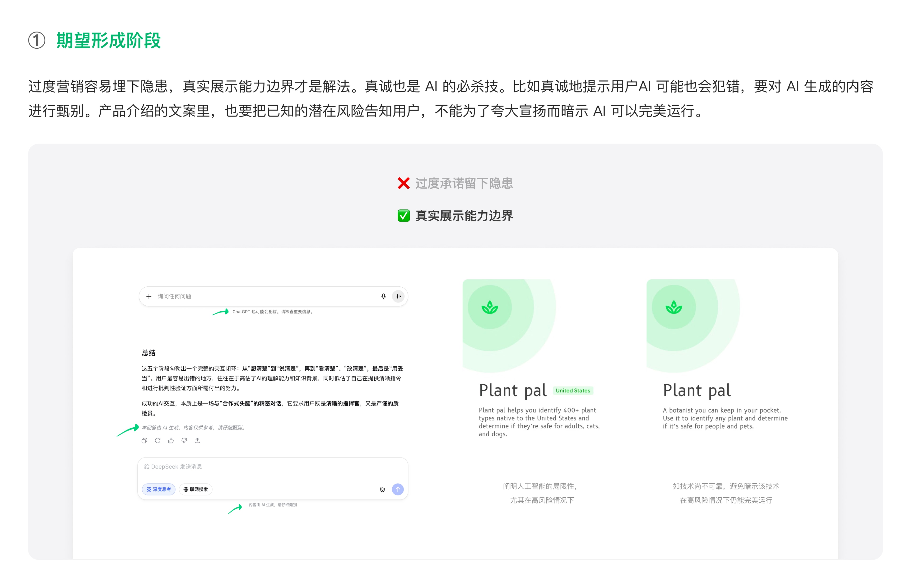Click the 如技术尚不可靠 caption

tap(726, 493)
